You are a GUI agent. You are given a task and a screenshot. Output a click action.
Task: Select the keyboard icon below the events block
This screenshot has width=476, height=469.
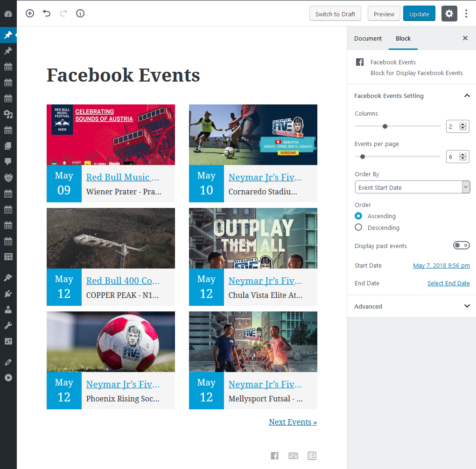point(293,455)
